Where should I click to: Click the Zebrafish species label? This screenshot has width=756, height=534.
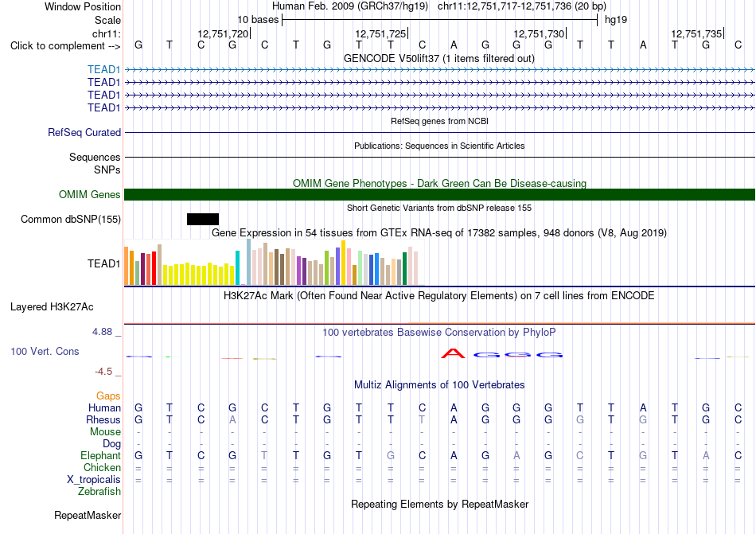(99, 492)
